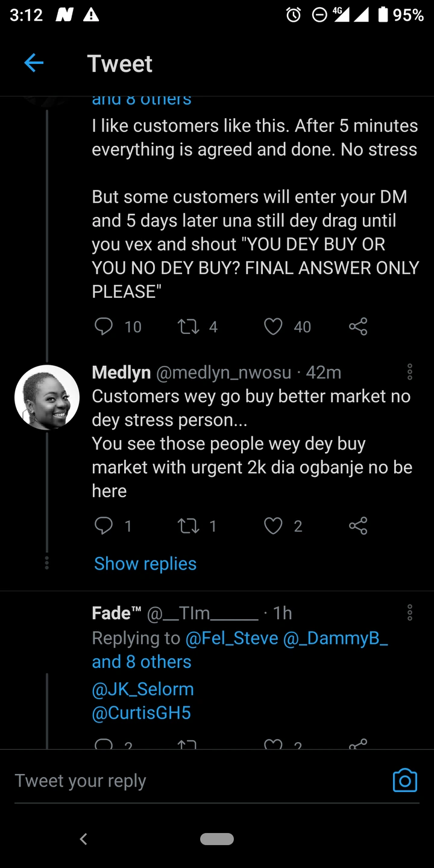Image resolution: width=434 pixels, height=868 pixels.
Task: Share the tweet about stress-free customers
Action: (358, 327)
